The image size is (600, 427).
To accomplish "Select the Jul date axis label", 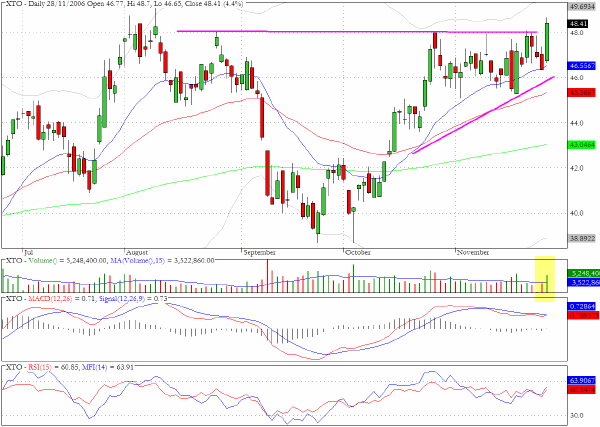I will [28, 253].
